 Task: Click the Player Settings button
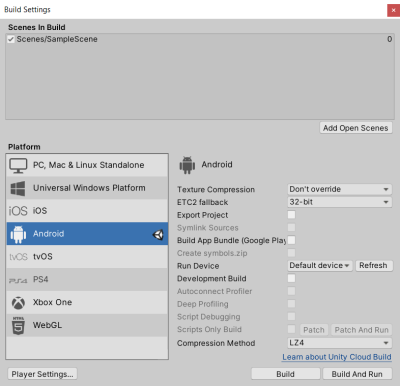point(42,374)
